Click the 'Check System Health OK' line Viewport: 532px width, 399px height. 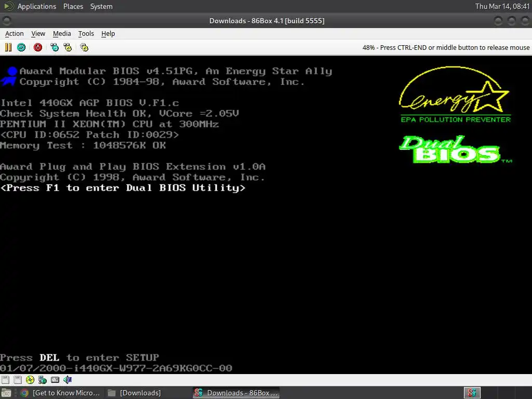(x=119, y=113)
